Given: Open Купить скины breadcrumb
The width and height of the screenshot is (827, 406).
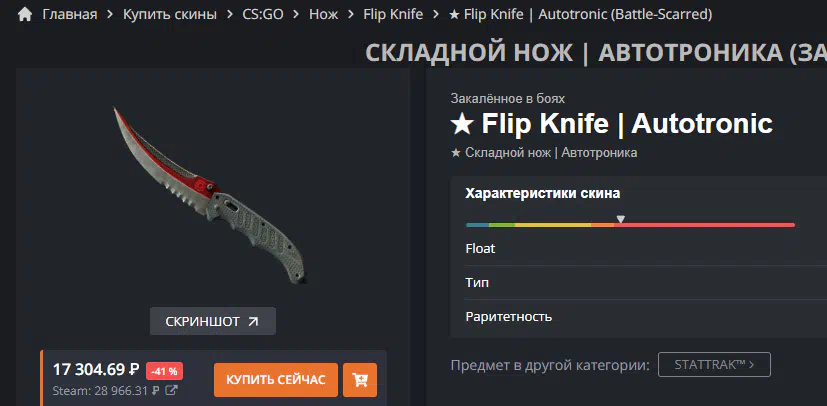Looking at the screenshot, I should click(170, 14).
